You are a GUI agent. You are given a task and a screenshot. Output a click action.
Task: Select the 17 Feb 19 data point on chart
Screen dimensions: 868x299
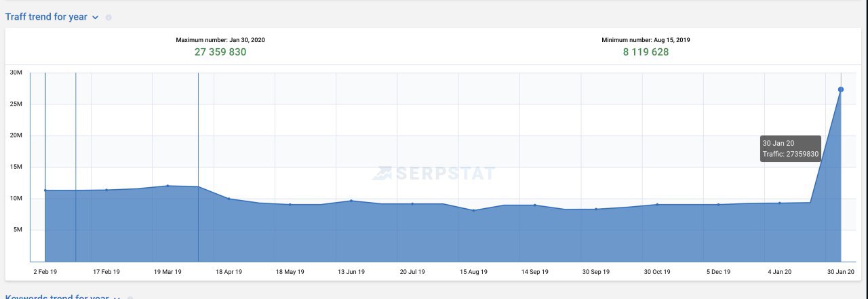(106, 190)
